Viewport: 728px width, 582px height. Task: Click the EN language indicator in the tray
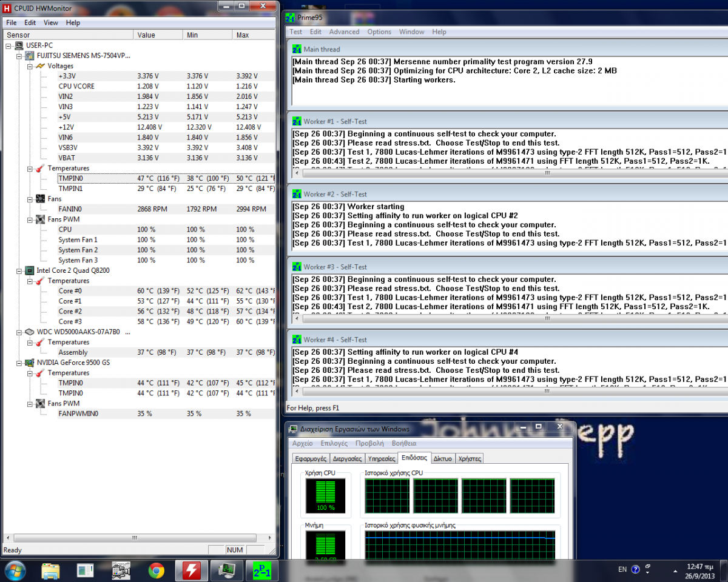point(622,570)
